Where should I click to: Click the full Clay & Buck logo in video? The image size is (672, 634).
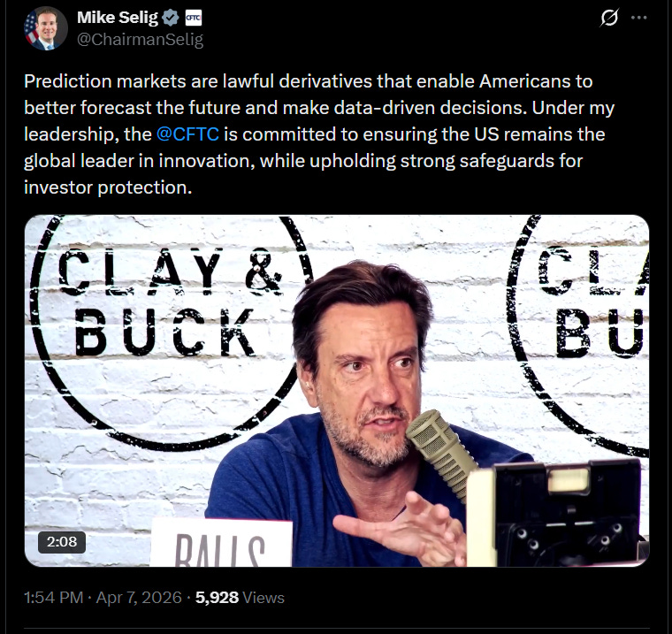[x=169, y=332]
